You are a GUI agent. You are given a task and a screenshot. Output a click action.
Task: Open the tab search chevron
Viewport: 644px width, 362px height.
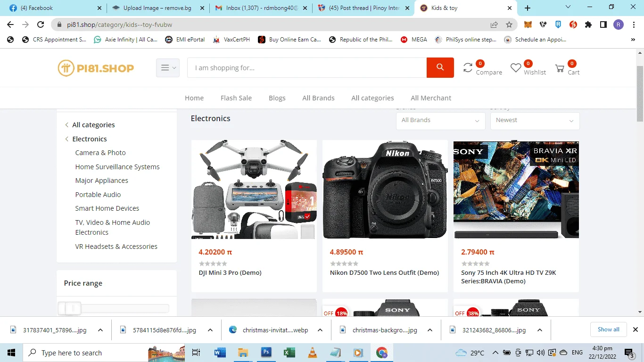[568, 7]
